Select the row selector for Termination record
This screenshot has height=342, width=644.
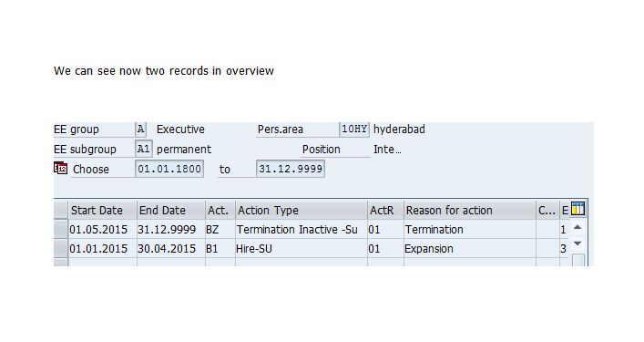[x=61, y=230]
